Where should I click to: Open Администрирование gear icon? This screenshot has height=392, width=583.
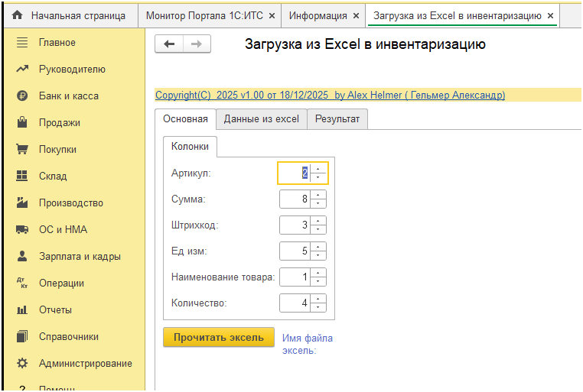22,364
